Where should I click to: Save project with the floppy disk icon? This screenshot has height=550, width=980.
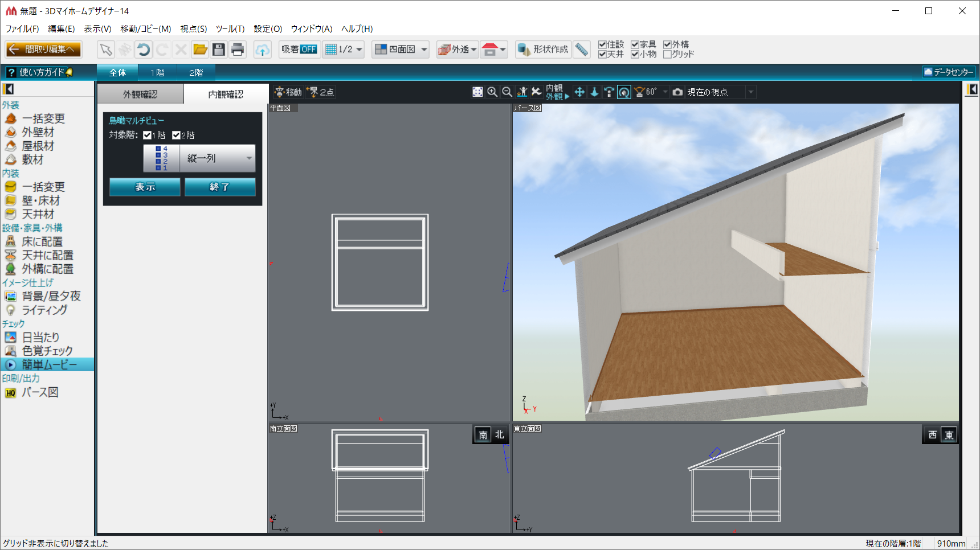(218, 50)
